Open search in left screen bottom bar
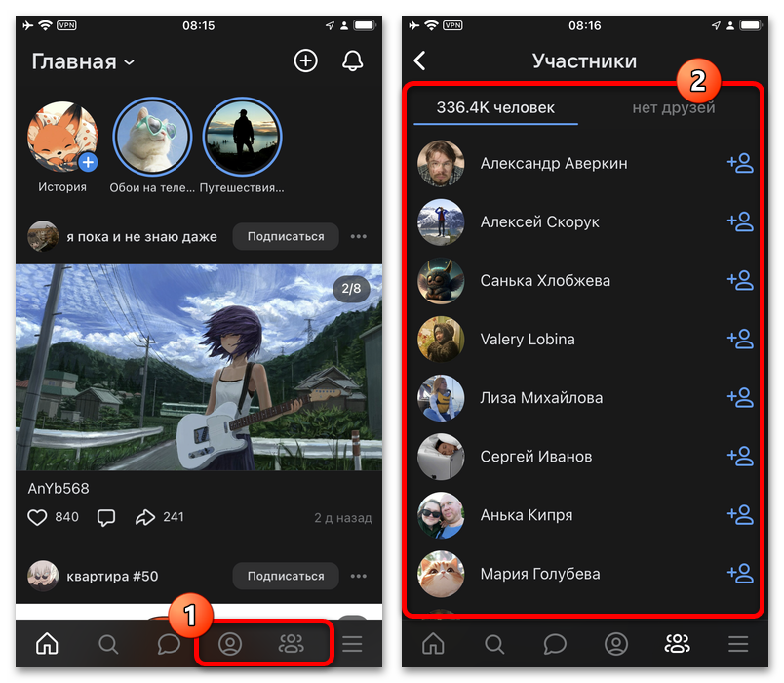Viewport: 784px width, 683px height. (x=108, y=644)
